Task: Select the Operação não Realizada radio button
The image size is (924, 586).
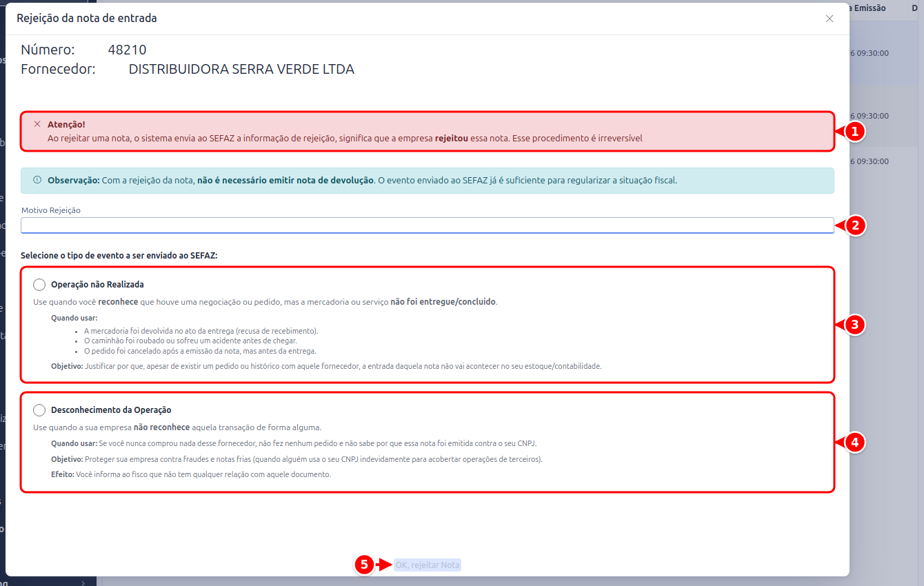Action: 39,285
